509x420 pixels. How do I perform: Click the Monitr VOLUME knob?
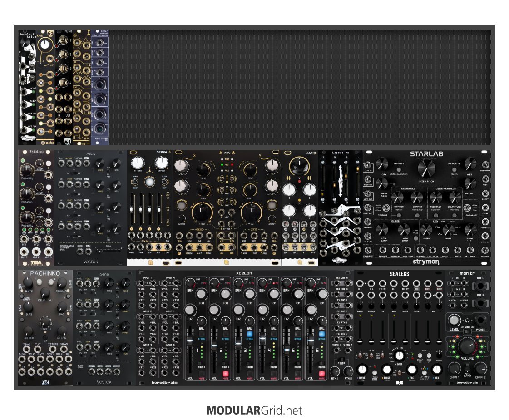[x=466, y=347]
